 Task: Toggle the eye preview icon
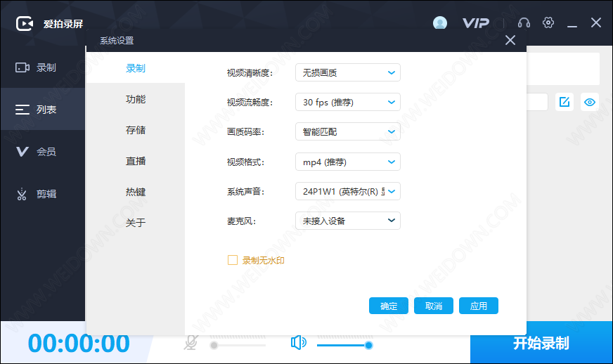click(x=590, y=102)
